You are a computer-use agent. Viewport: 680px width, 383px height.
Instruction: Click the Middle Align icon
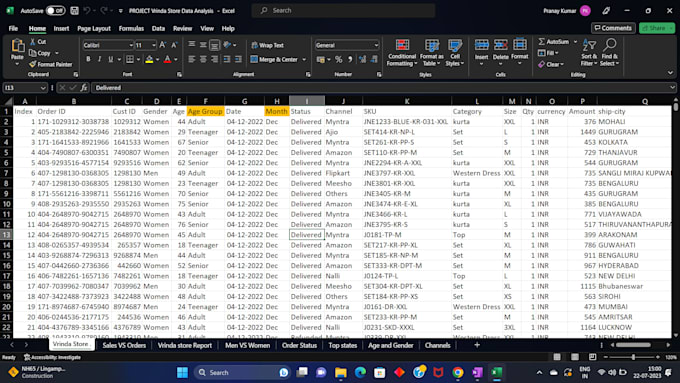tap(203, 45)
